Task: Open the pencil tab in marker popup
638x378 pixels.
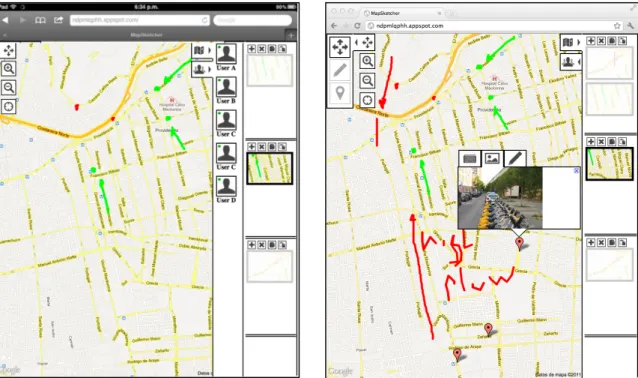Action: click(515, 158)
